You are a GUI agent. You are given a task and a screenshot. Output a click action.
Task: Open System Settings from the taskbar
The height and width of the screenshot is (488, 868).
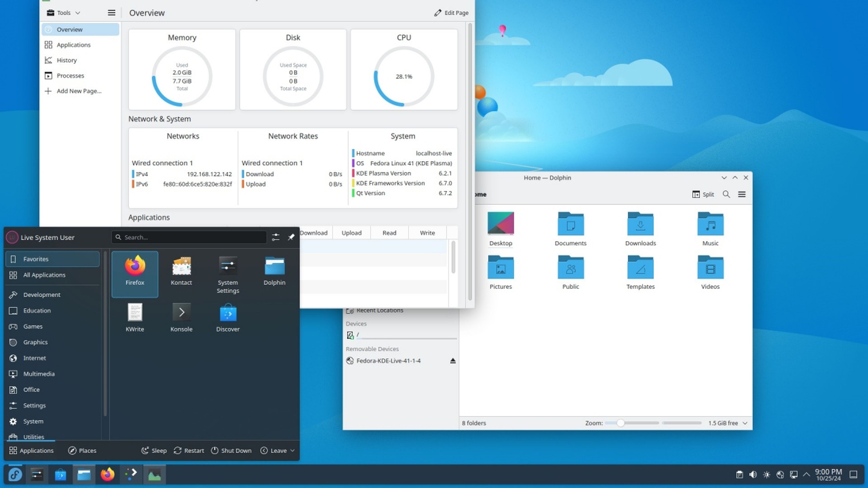(x=37, y=474)
